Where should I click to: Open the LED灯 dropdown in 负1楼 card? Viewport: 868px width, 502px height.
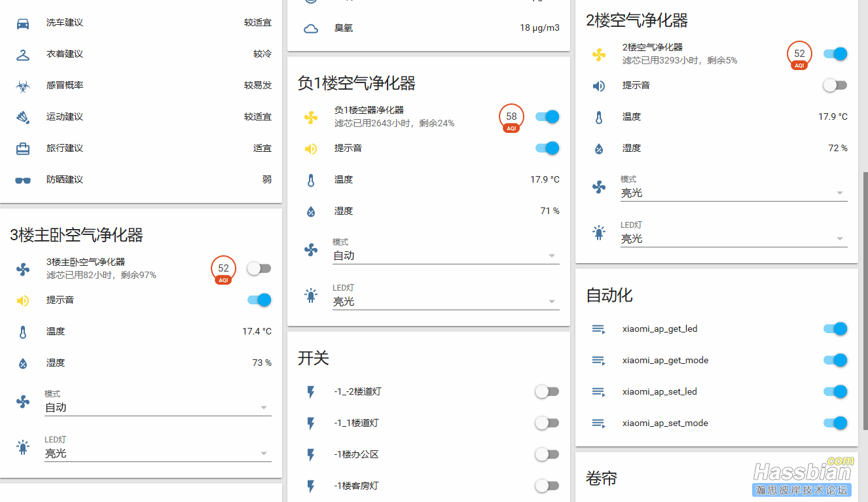(446, 296)
